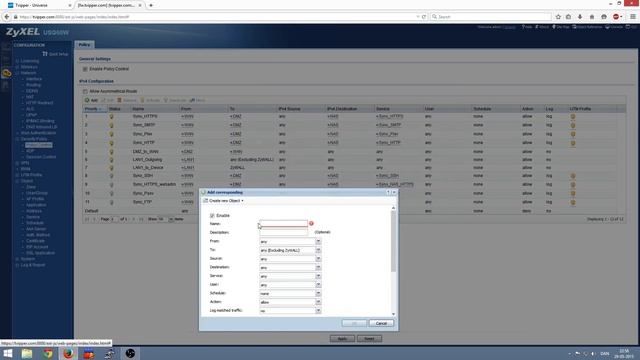Open the Service dropdown in dialog
Viewport: 640px width, 360px height.
pyautogui.click(x=318, y=276)
